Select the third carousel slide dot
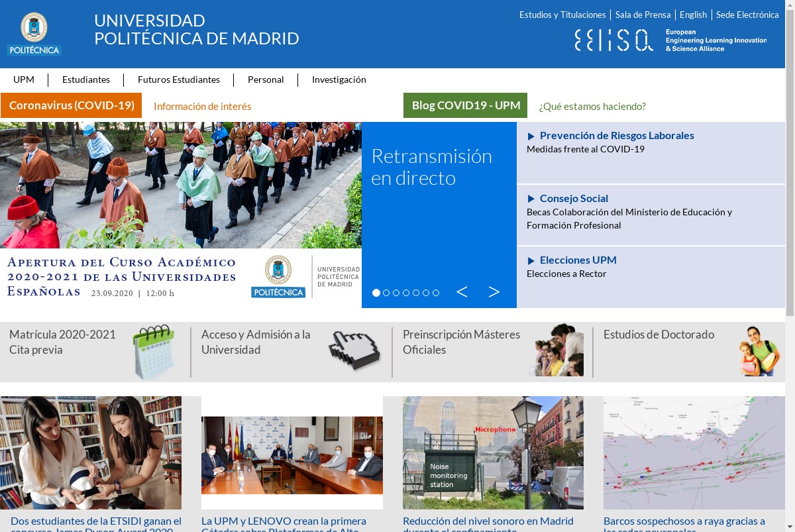This screenshot has width=795, height=532. [x=396, y=293]
